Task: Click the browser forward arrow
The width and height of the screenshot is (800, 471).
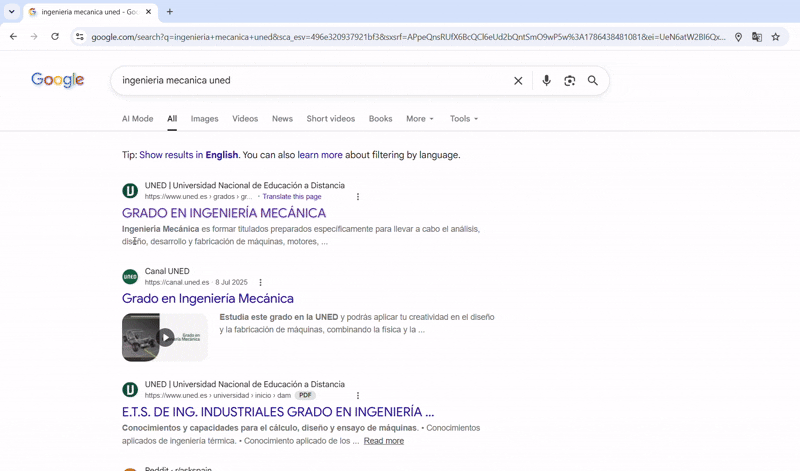Action: pyautogui.click(x=34, y=37)
